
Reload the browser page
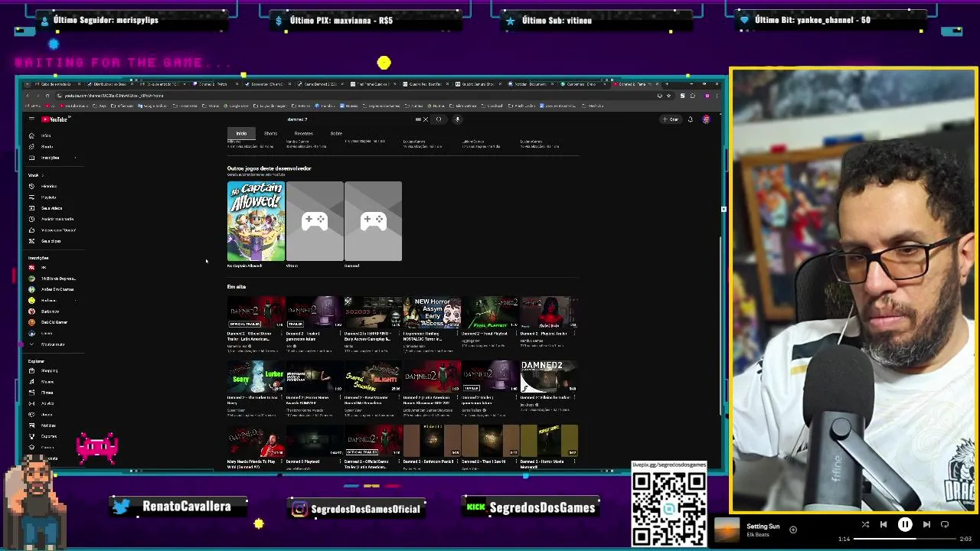47,96
